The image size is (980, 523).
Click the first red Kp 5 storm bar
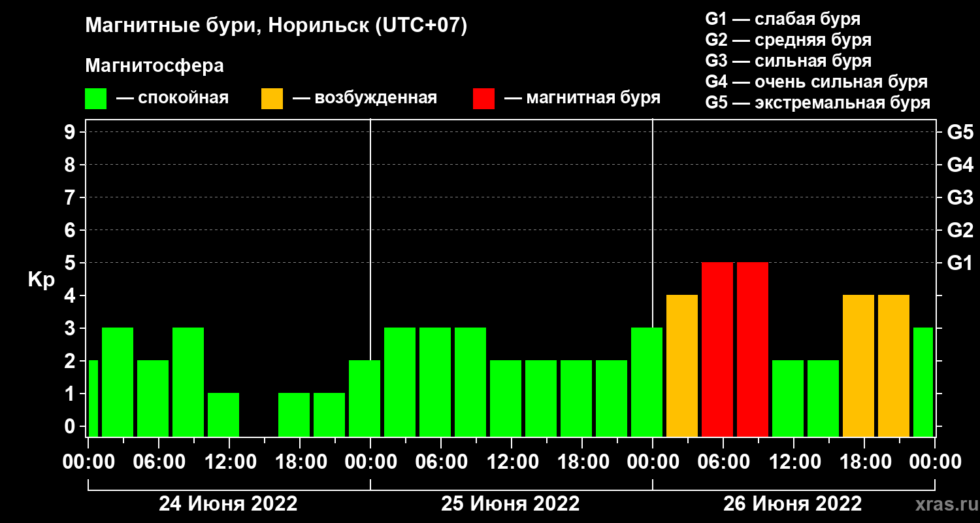tap(717, 349)
